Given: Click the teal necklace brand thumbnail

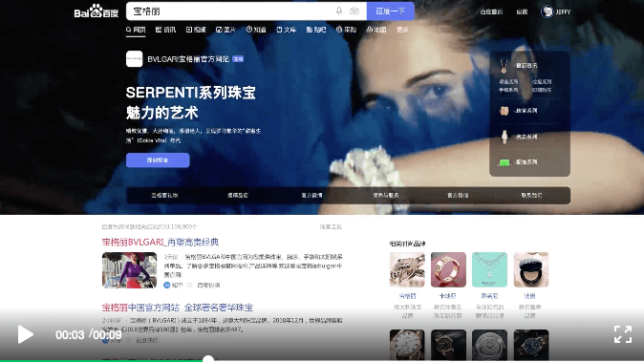Looking at the screenshot, I should click(x=489, y=269).
